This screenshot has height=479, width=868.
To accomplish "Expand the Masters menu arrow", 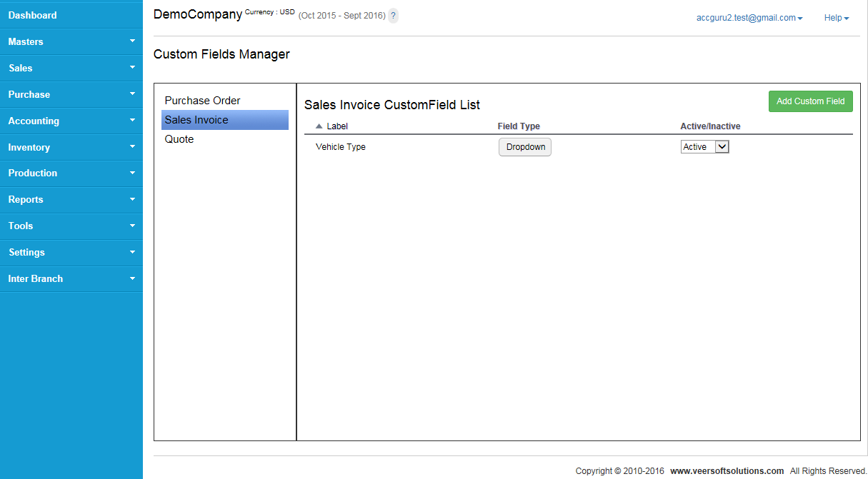I will [132, 41].
